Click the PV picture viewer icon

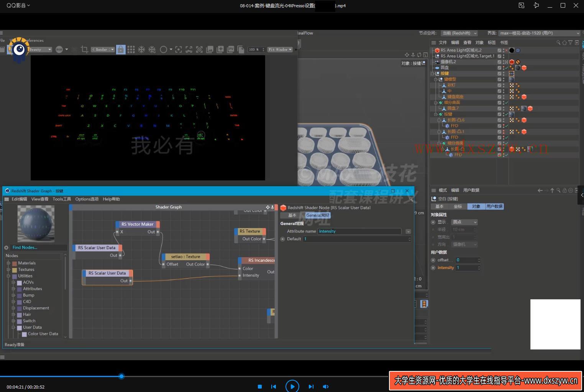(x=231, y=49)
